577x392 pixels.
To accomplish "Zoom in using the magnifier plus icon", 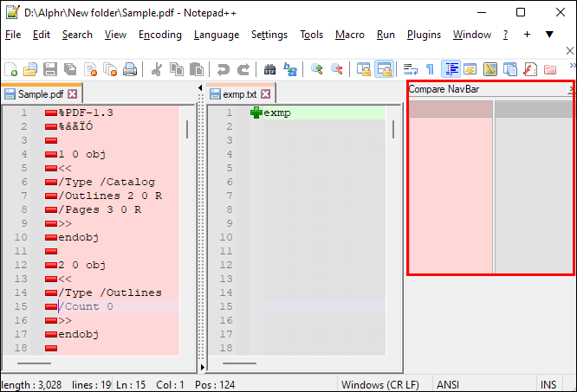I will click(316, 69).
